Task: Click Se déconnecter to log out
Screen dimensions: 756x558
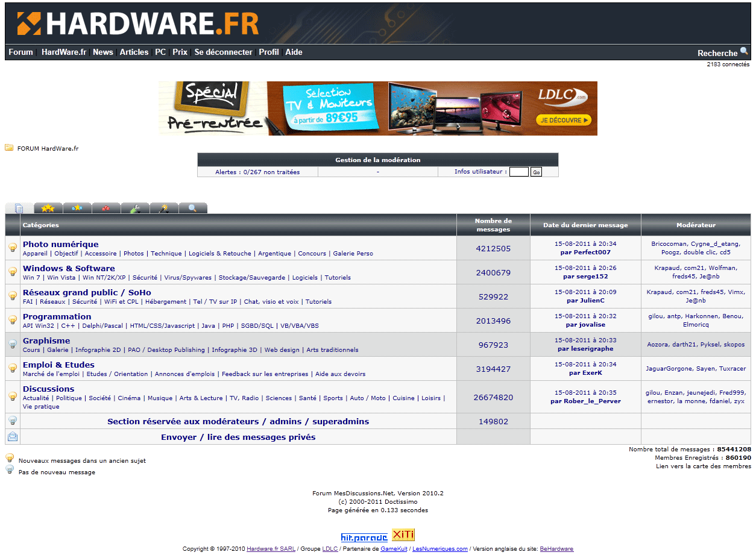Action: click(x=224, y=52)
